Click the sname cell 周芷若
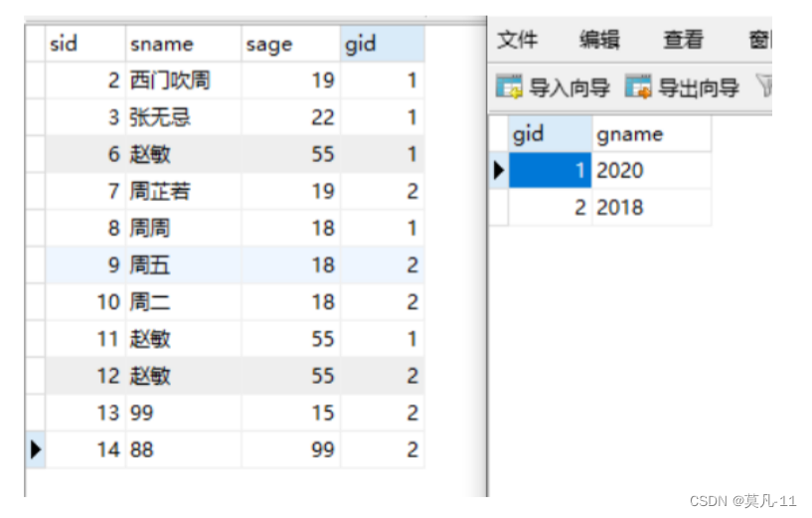This screenshot has width=812, height=518. coord(183,192)
